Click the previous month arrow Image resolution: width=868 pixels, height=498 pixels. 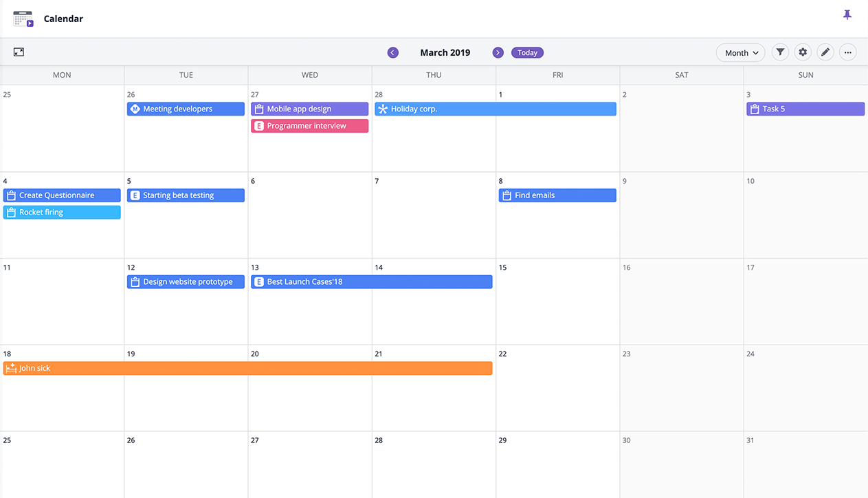point(392,52)
